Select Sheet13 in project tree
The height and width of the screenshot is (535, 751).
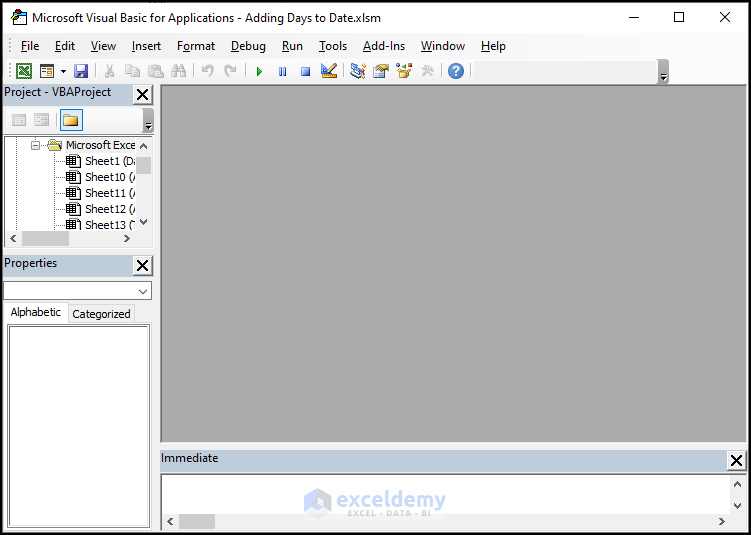coord(110,225)
